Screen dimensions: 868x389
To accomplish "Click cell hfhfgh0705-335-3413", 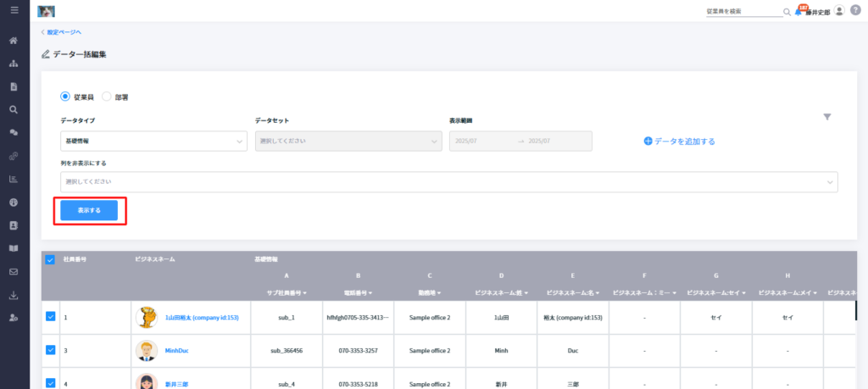I will point(359,318).
